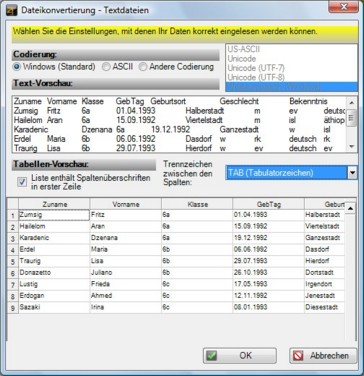Click the Ahmed cell in the table
Viewport: 364px width, 376px height.
[x=126, y=296]
